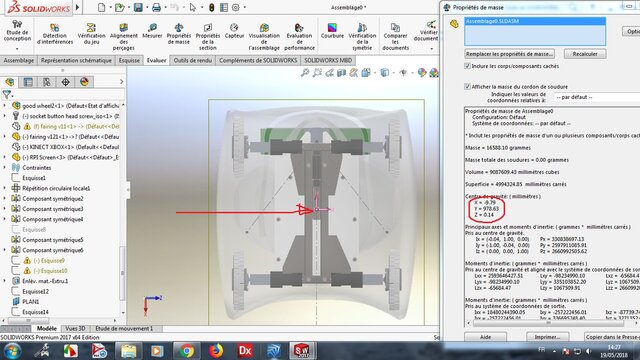Select the Courbure tool
640x360 pixels.
coord(332,31)
